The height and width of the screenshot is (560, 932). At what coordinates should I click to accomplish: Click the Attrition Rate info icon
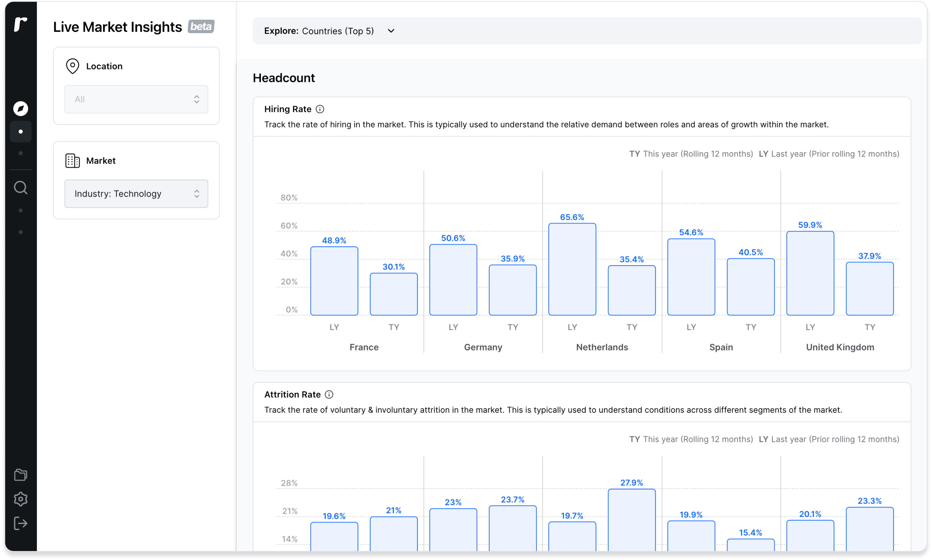329,394
